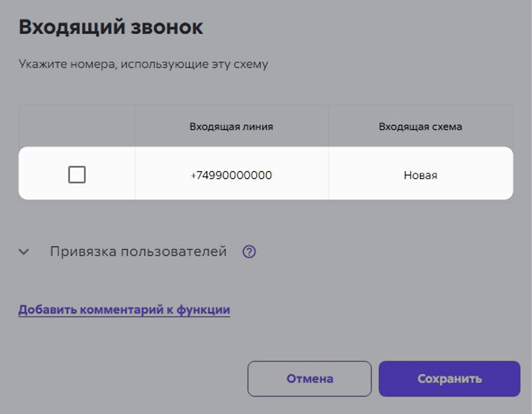The image size is (532, 414).
Task: Cancel the incoming call dialog
Action: (x=309, y=379)
